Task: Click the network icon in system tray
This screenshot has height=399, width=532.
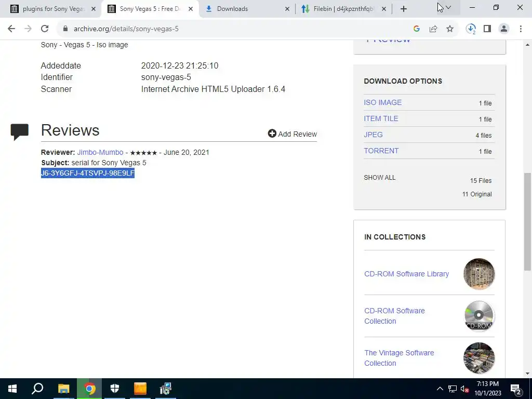Action: coord(453,389)
